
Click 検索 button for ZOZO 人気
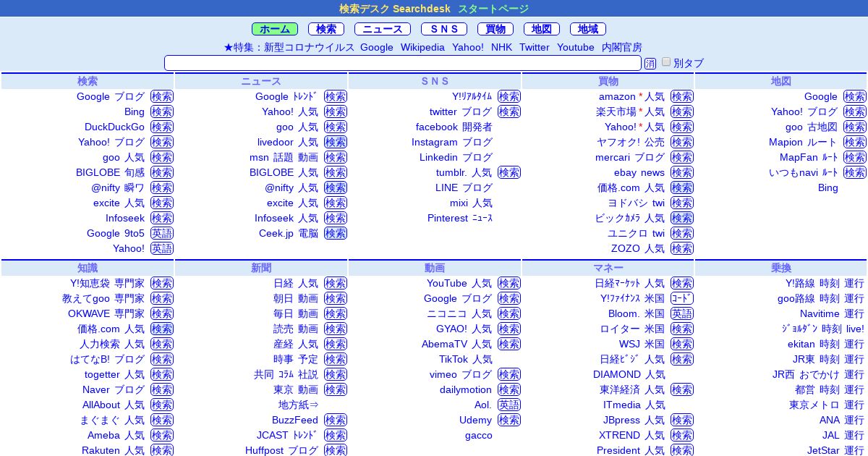click(x=682, y=248)
